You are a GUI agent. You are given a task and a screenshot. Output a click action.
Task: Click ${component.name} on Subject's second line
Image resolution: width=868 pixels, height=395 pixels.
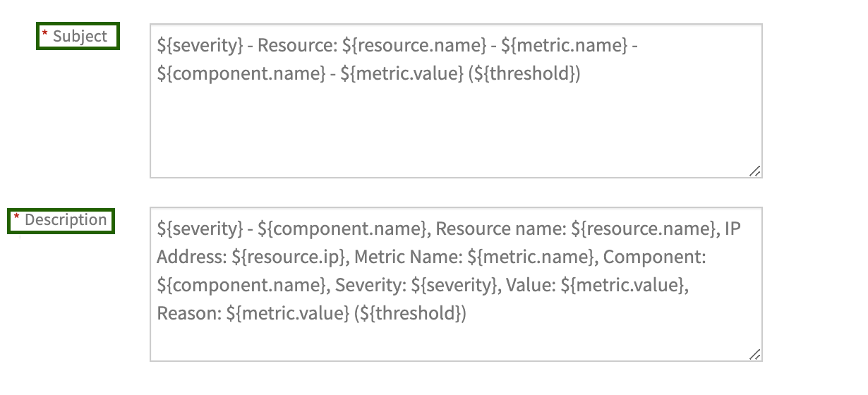click(240, 74)
